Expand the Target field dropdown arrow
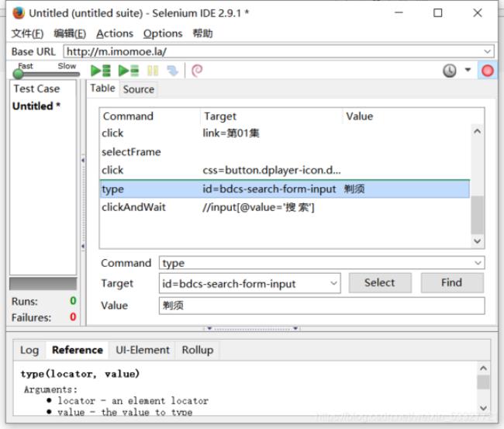The width and height of the screenshot is (504, 429). click(333, 283)
